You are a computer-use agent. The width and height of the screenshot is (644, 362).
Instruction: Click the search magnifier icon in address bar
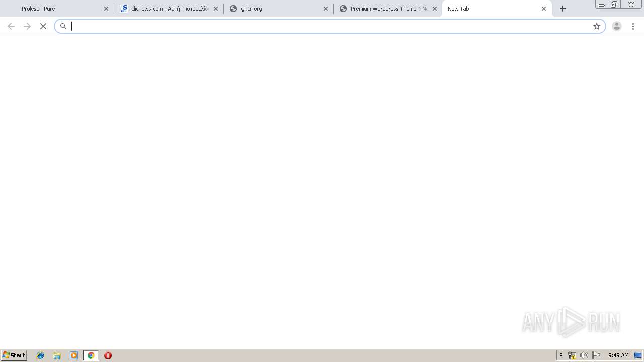(x=63, y=26)
